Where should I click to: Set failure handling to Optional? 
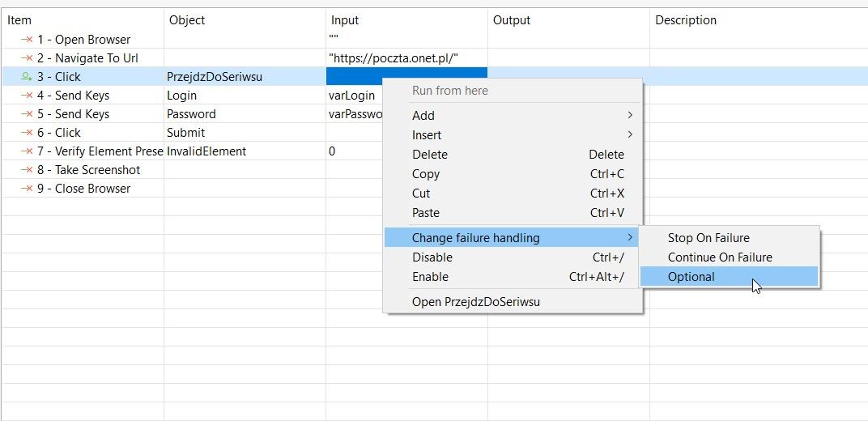coord(691,277)
